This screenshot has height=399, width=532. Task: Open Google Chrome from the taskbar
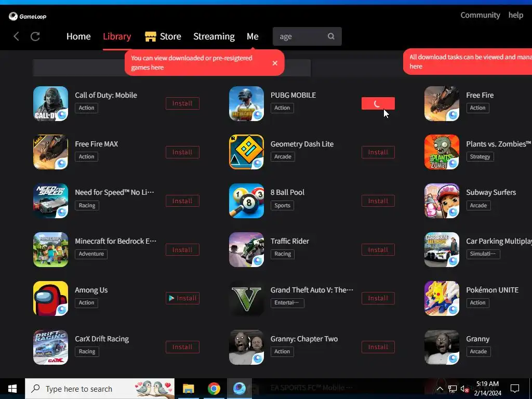(214, 389)
